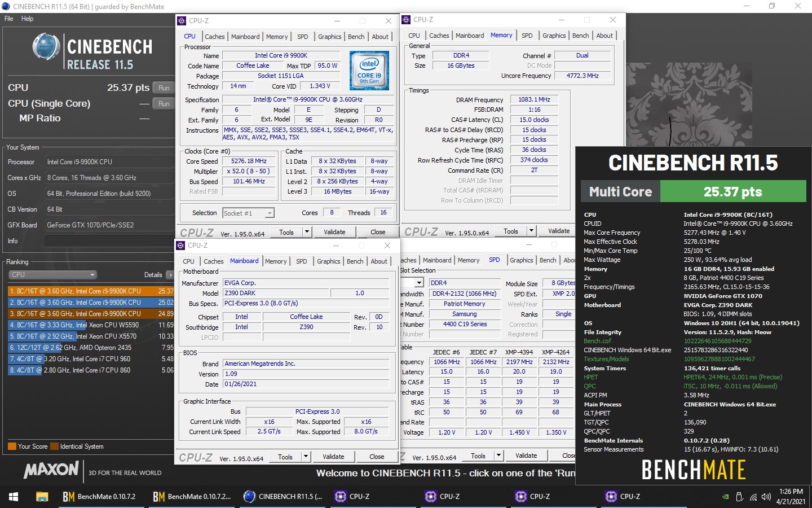Screen dimensions: 812x508
Task: Click Validate in the CPU-Z Memory timings window
Action: tap(559, 231)
